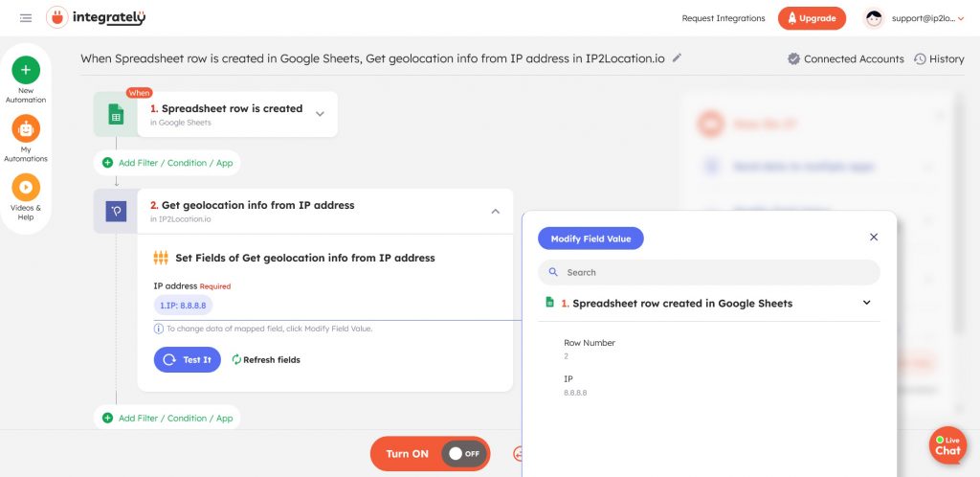Click the Google Sheets step icon

(116, 115)
